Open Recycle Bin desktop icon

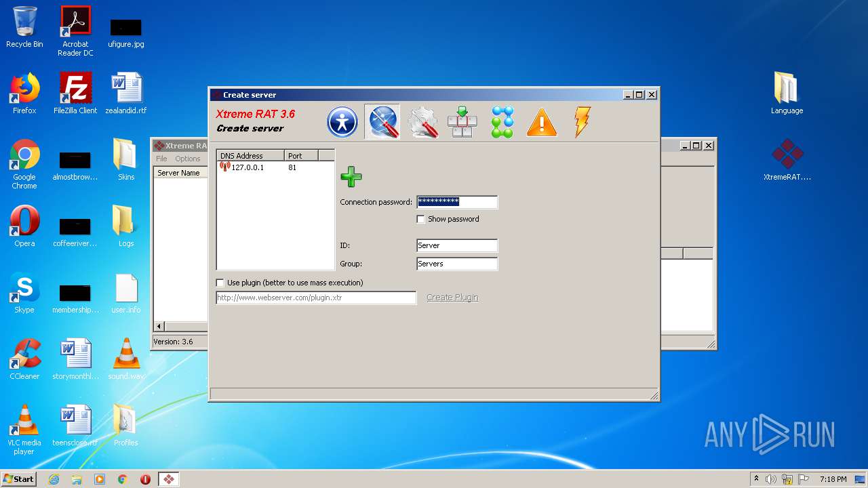(24, 27)
